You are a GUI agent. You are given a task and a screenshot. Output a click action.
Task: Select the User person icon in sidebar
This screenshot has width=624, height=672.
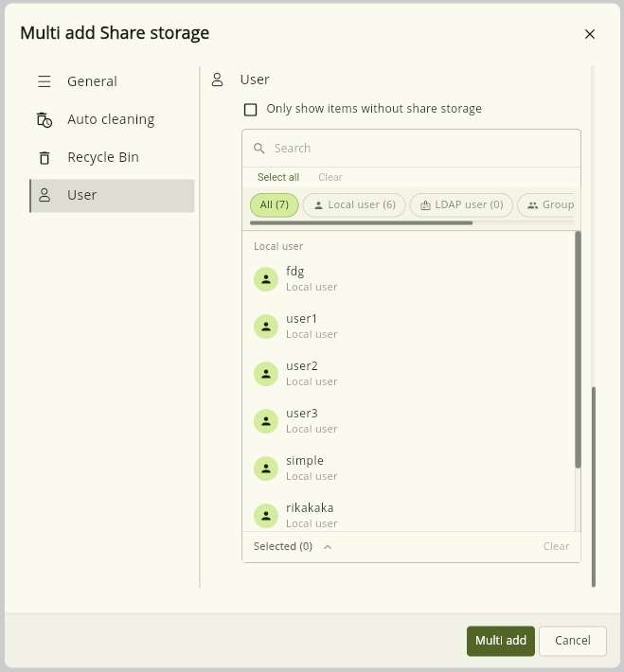tap(45, 195)
